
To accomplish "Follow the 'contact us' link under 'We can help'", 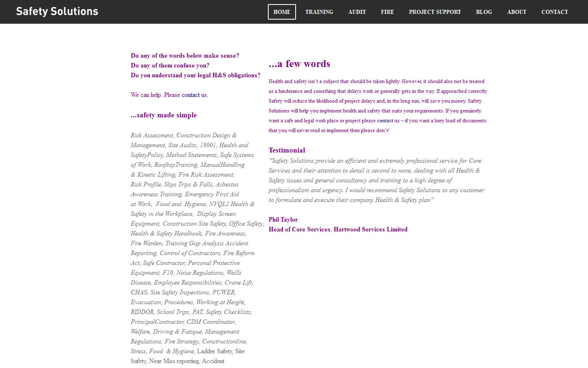I will [194, 95].
